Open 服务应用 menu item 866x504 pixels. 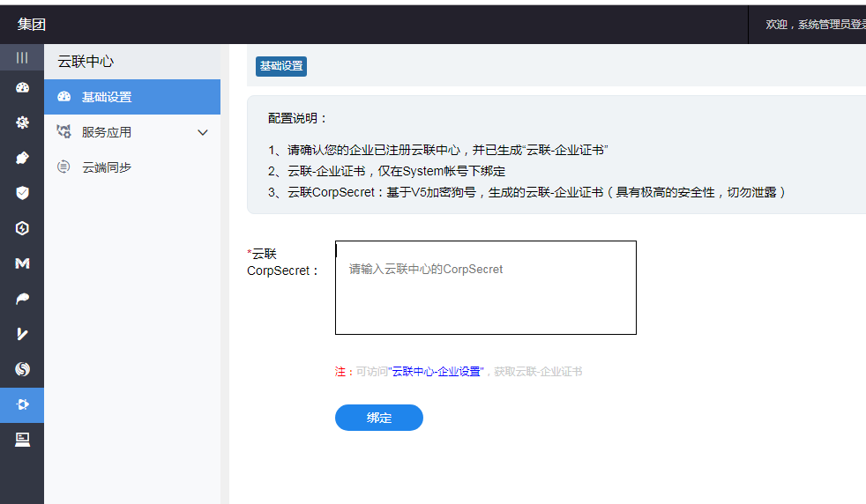(x=107, y=132)
